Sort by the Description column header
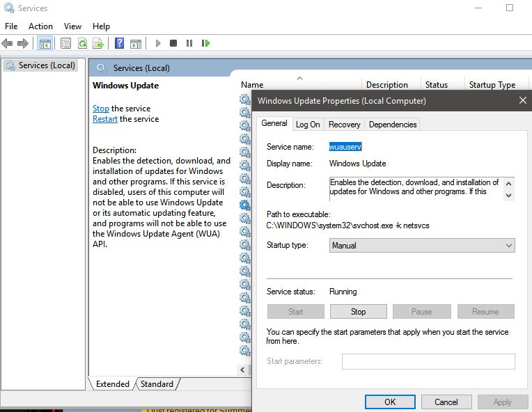532x412 pixels. [x=392, y=84]
